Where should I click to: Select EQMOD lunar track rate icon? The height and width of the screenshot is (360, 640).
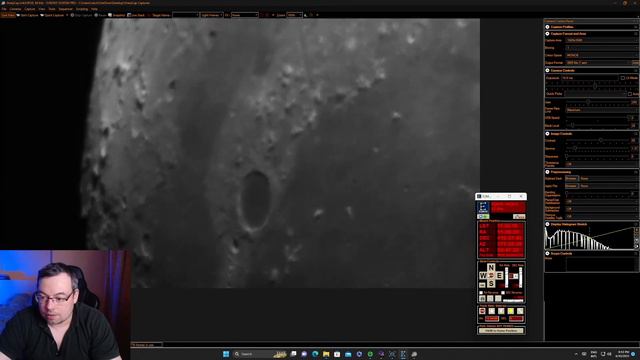[x=501, y=311]
